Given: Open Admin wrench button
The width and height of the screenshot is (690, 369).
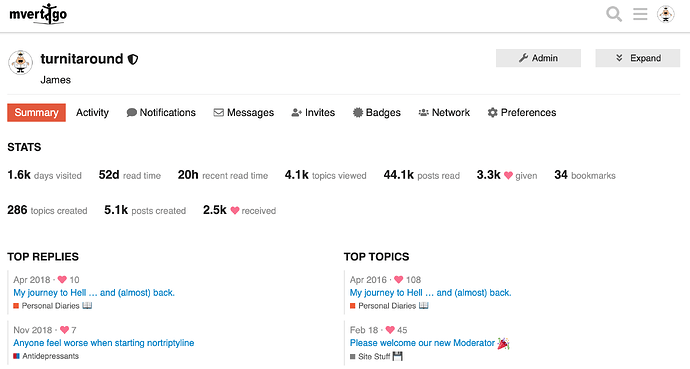Looking at the screenshot, I should [x=538, y=58].
